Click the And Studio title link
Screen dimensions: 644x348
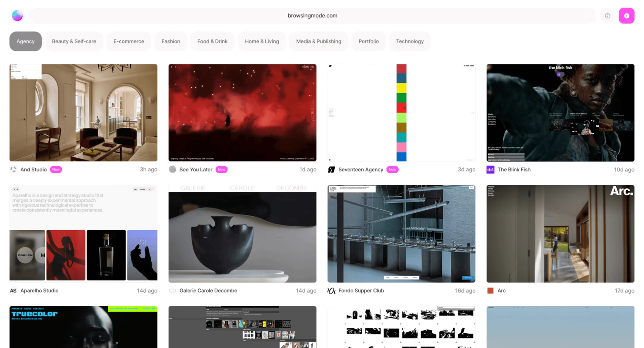point(33,170)
